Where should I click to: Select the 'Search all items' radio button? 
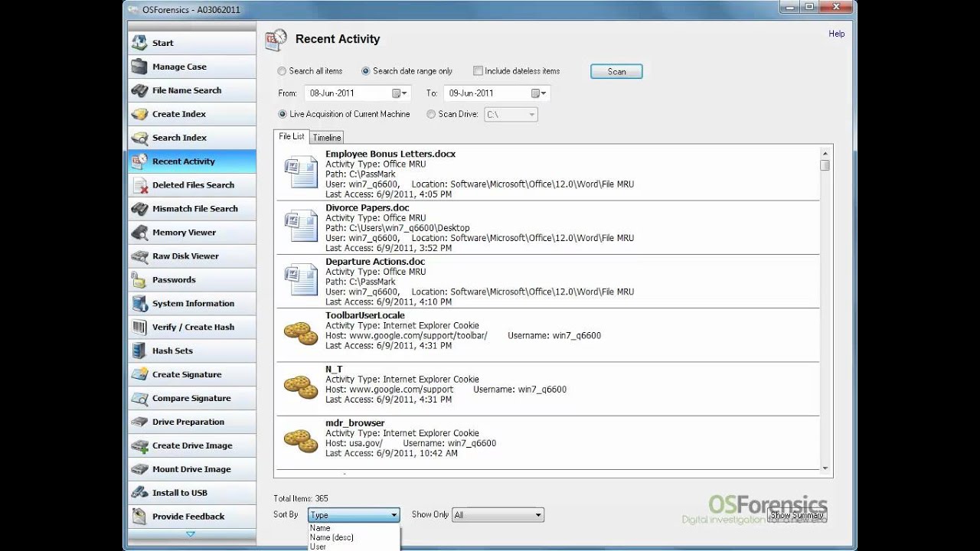pyautogui.click(x=282, y=71)
